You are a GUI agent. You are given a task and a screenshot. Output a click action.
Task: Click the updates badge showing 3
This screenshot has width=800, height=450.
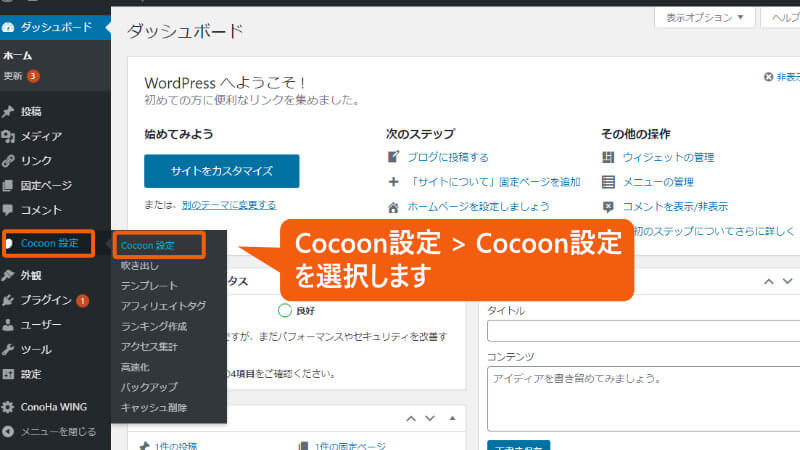click(x=33, y=76)
